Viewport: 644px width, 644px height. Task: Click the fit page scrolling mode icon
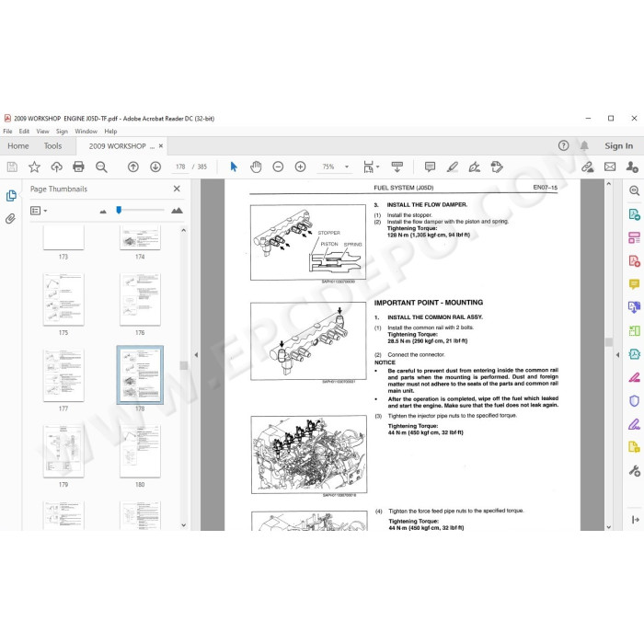[x=368, y=167]
